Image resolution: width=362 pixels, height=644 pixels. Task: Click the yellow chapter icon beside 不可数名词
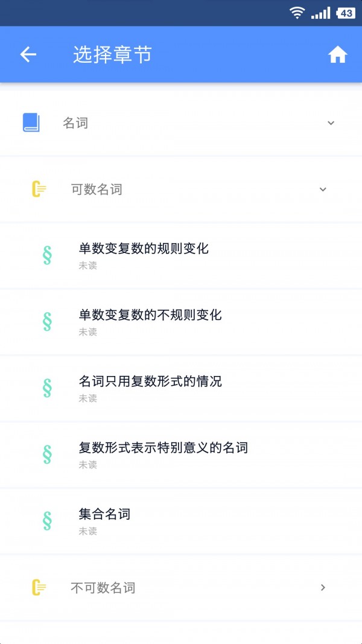pos(39,588)
